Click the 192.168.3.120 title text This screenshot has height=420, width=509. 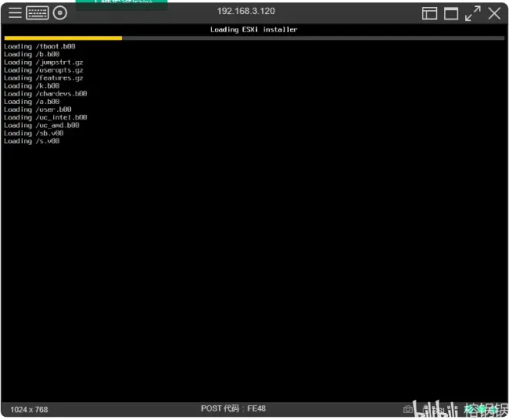click(x=246, y=11)
